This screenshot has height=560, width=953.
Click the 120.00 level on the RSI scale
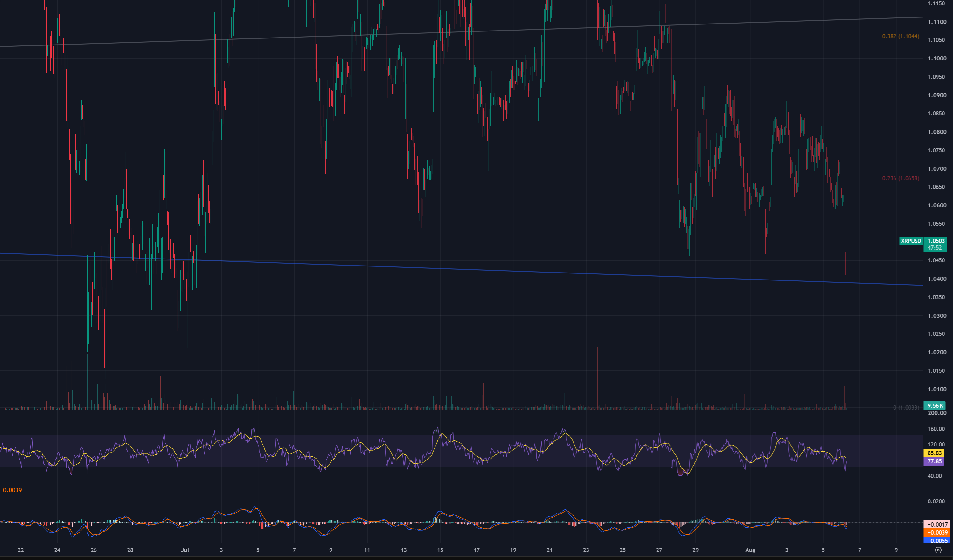pyautogui.click(x=936, y=445)
